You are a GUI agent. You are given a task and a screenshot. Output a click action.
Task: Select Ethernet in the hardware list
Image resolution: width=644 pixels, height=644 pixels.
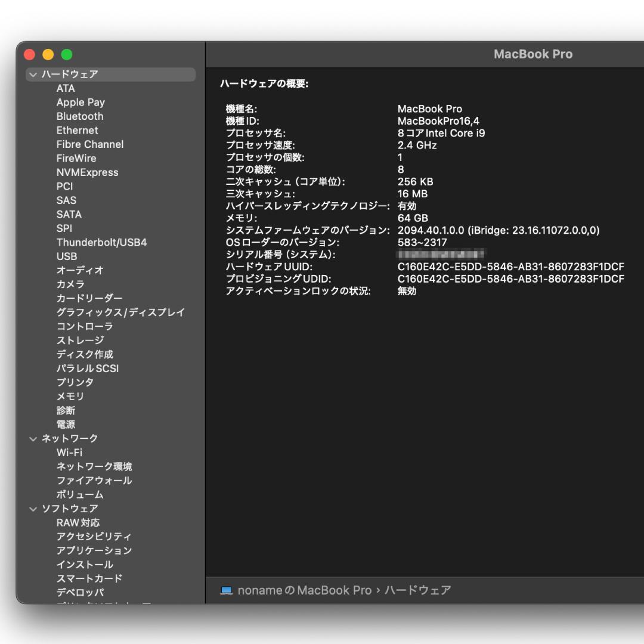click(x=77, y=130)
